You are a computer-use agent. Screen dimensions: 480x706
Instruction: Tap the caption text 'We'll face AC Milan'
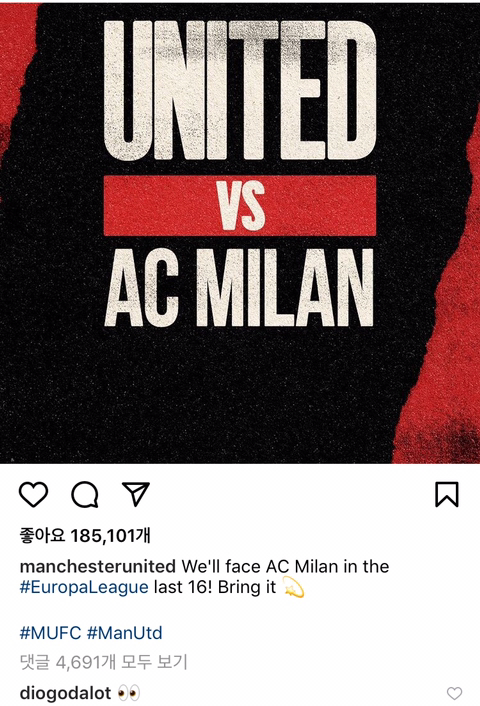coord(260,566)
